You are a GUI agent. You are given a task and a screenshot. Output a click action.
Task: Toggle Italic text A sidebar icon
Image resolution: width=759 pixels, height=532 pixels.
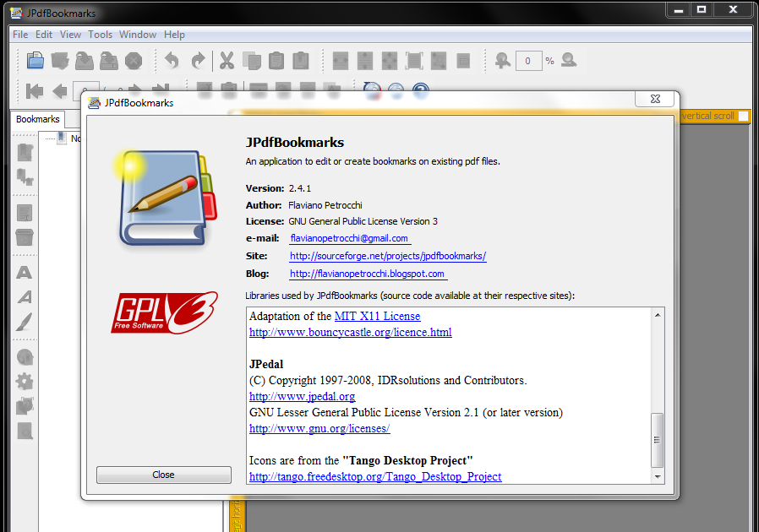tap(25, 296)
